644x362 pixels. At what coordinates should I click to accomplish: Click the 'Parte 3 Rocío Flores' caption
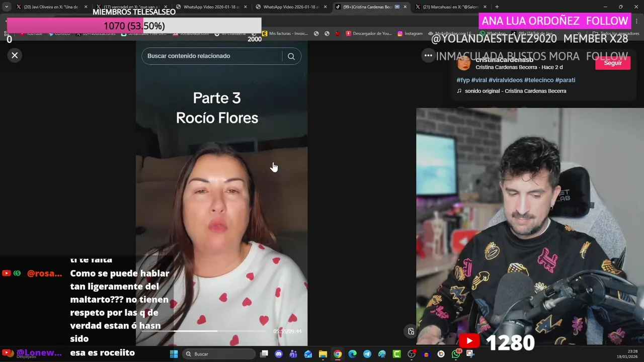coord(217,108)
